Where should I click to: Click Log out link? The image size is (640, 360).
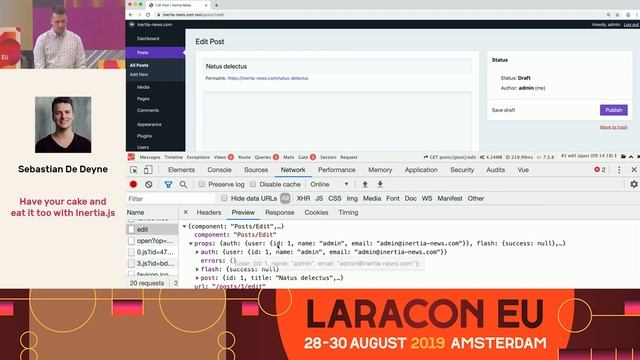pyautogui.click(x=631, y=25)
